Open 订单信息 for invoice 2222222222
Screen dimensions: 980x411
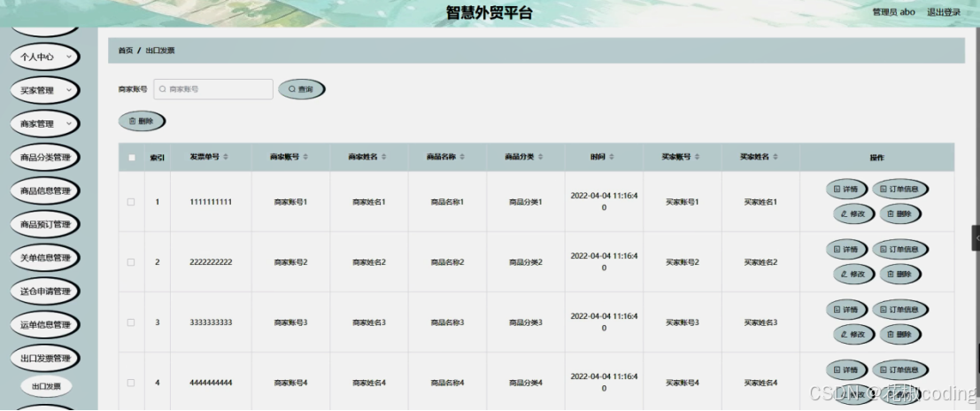899,250
